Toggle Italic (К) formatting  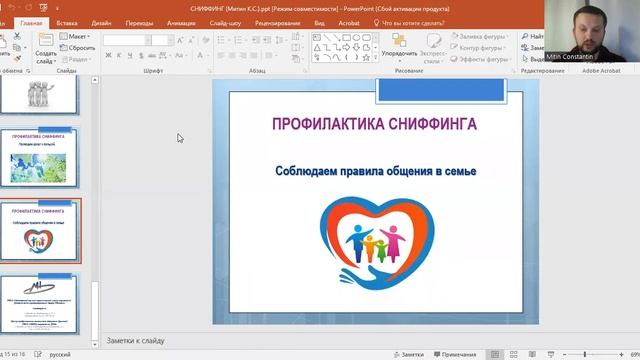[119, 55]
